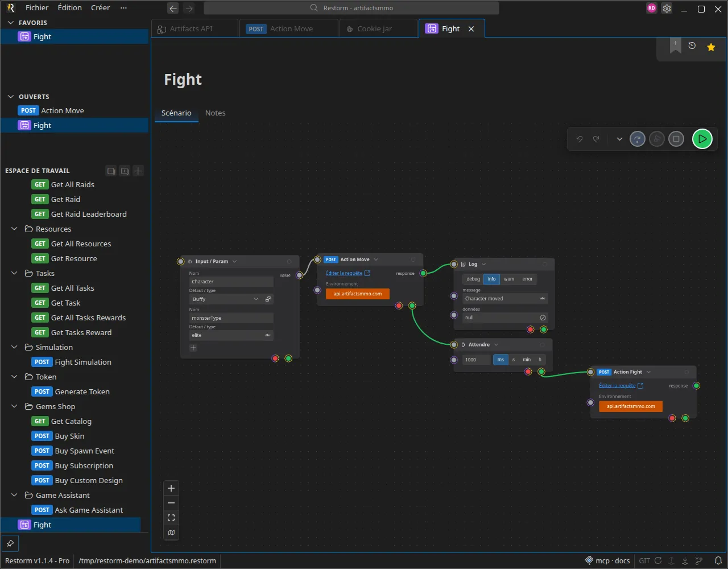
Task: Toggle the yellow star favorite icon
Action: 711,47
